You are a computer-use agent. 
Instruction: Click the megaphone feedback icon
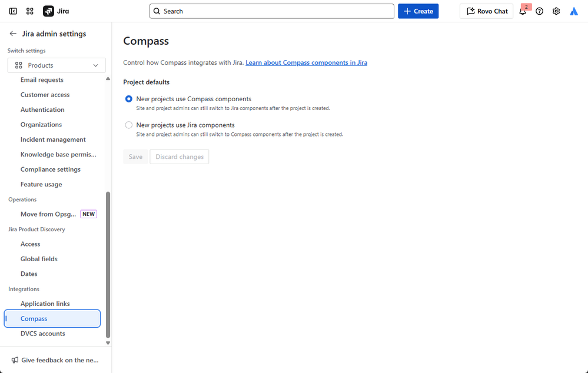[15, 360]
